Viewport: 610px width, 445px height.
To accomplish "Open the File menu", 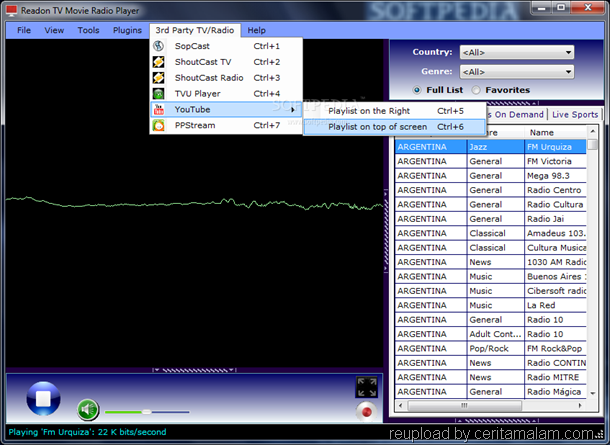I will point(24,30).
